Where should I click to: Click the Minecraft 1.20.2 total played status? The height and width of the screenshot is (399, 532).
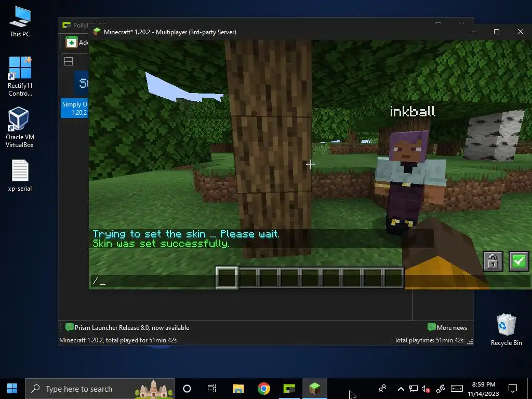[x=118, y=340]
